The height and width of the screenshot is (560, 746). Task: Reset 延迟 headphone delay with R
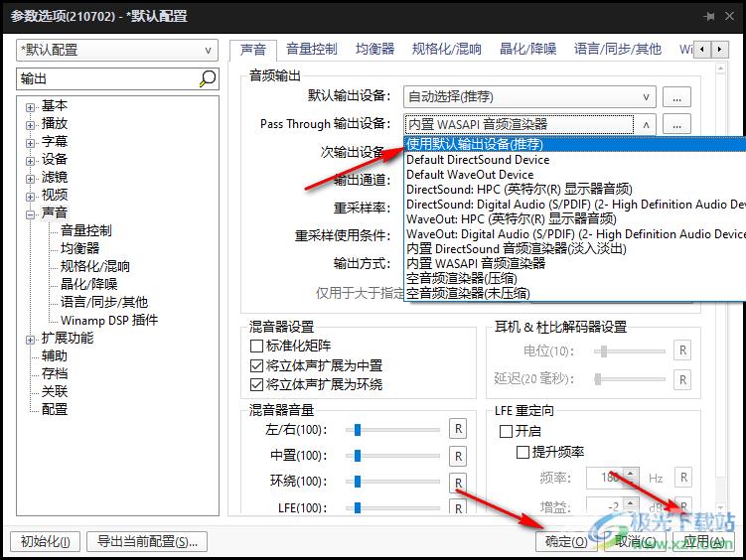[x=682, y=380]
